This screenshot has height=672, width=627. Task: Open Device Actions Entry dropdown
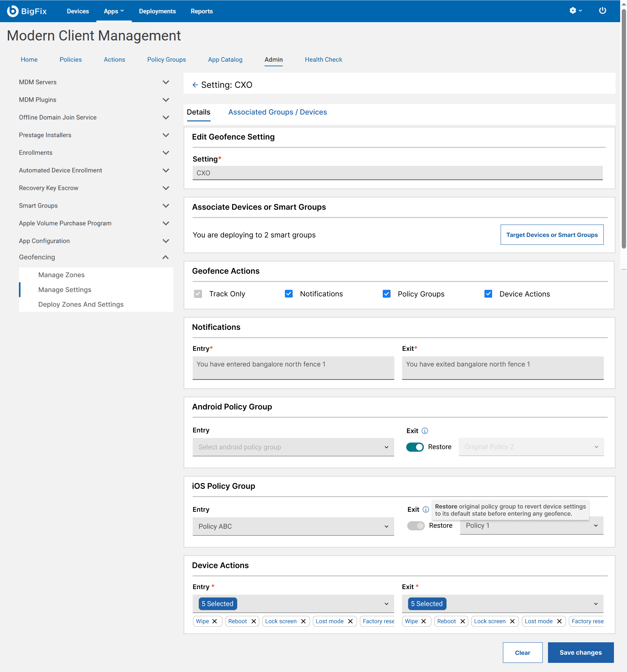point(293,603)
